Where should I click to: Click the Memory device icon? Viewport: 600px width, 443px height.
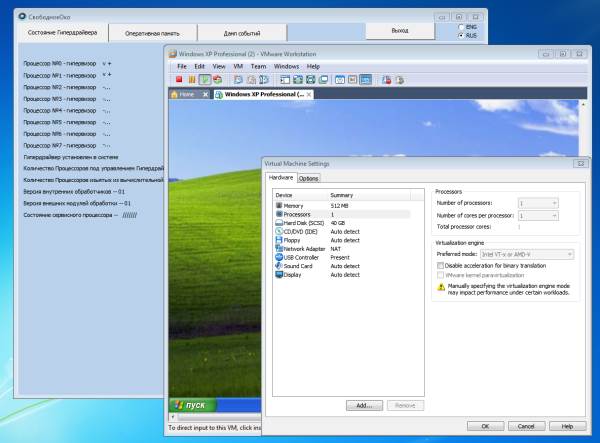click(x=279, y=205)
